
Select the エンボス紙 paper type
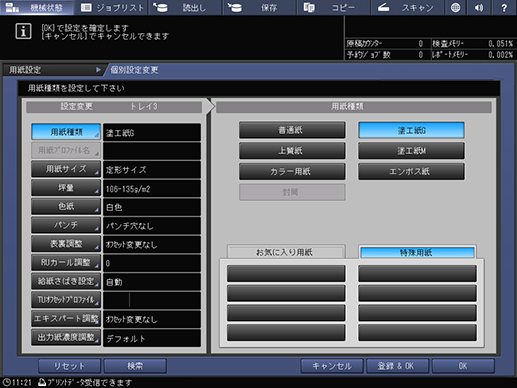coord(411,172)
